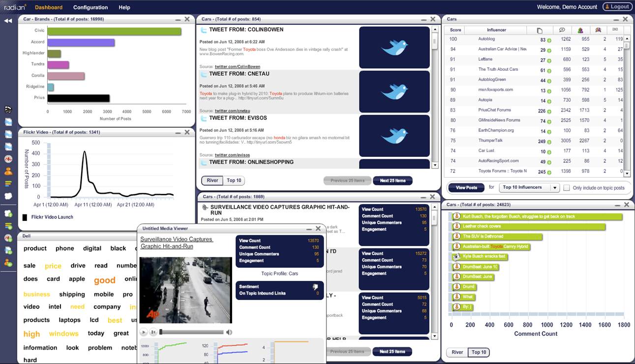
Task: Click the white speech bubble sidebar icon
Action: pyautogui.click(x=8, y=196)
